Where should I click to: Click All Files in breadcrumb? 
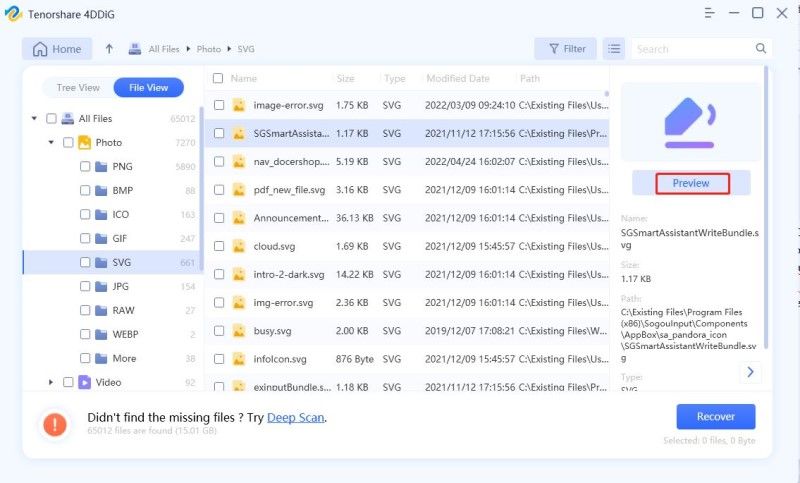coord(164,49)
